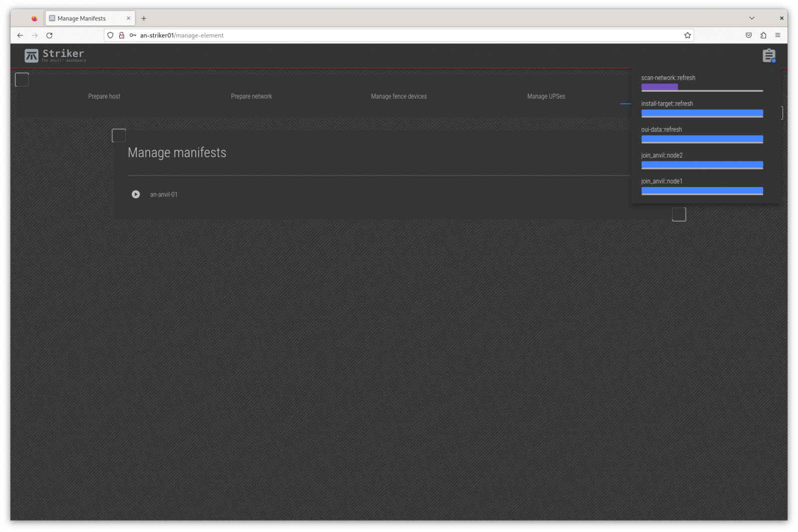
Task: Switch to the Prepare host tab
Action: pyautogui.click(x=104, y=96)
